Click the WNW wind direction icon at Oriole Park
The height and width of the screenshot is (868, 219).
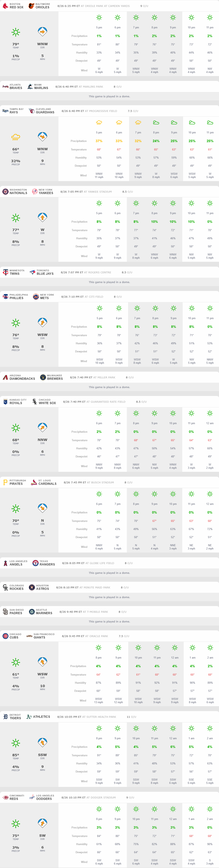(42, 32)
